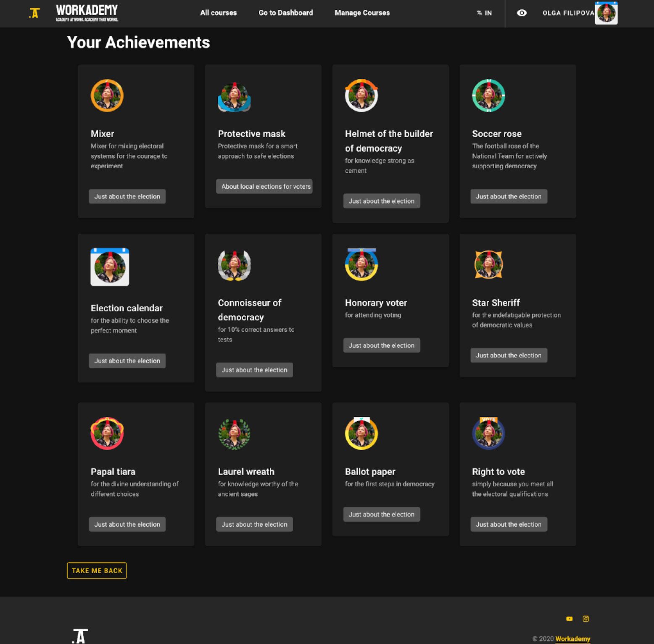Open the Go to Dashboard menu item
654x644 pixels.
(286, 13)
